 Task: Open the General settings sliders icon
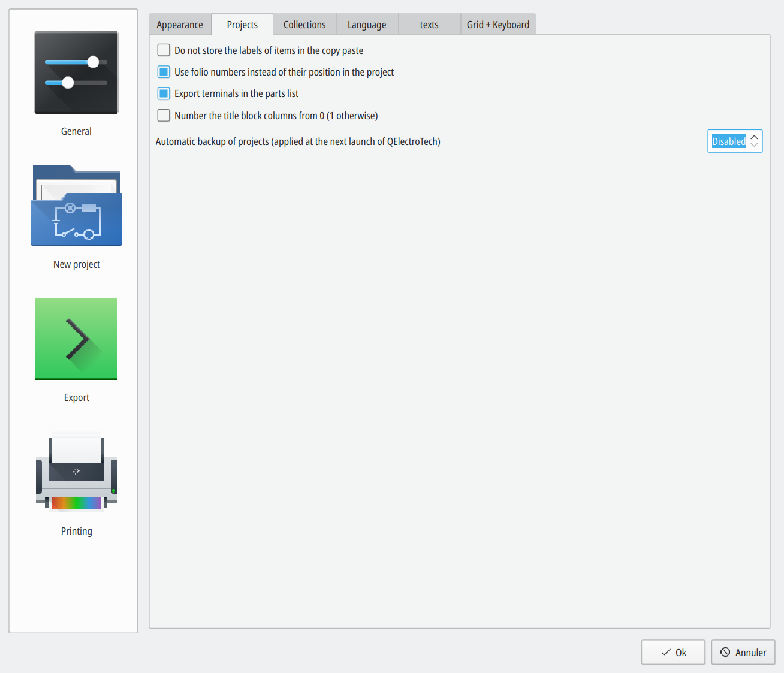click(x=76, y=73)
